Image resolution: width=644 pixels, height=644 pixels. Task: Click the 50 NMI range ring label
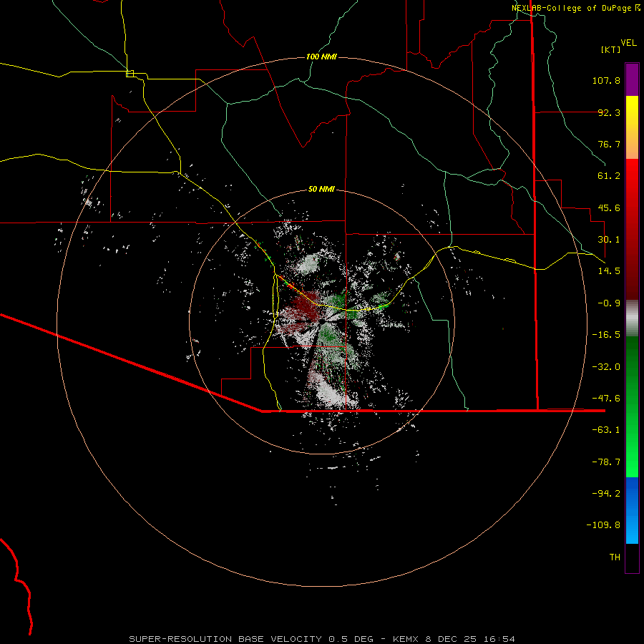[321, 190]
